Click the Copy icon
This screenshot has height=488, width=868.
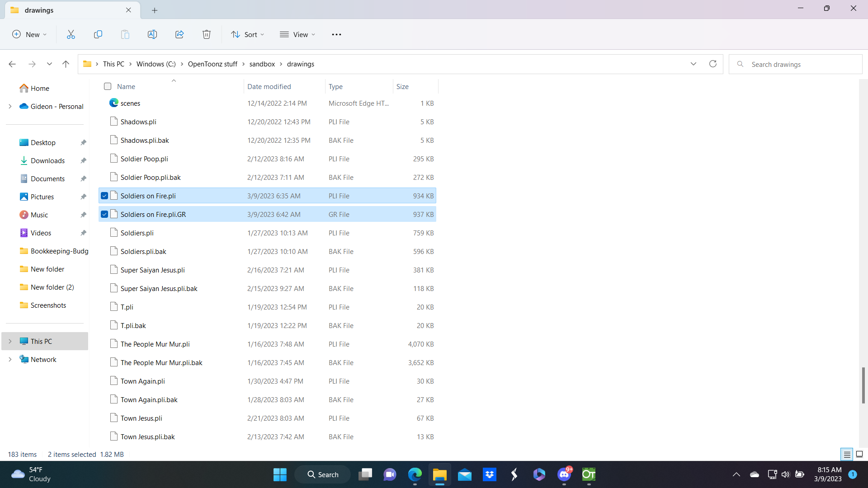98,34
